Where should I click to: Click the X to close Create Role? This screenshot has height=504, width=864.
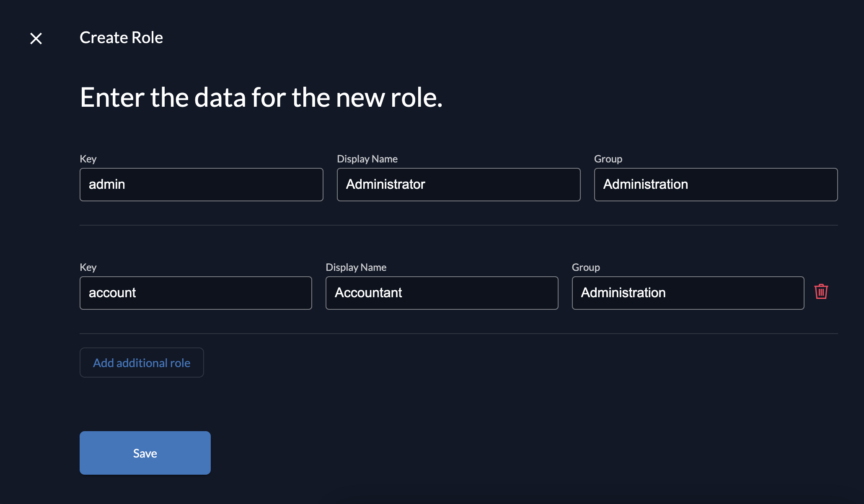point(36,37)
